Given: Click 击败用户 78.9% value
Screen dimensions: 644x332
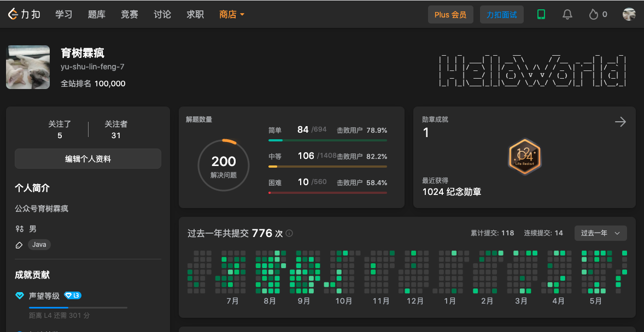Looking at the screenshot, I should point(362,130).
